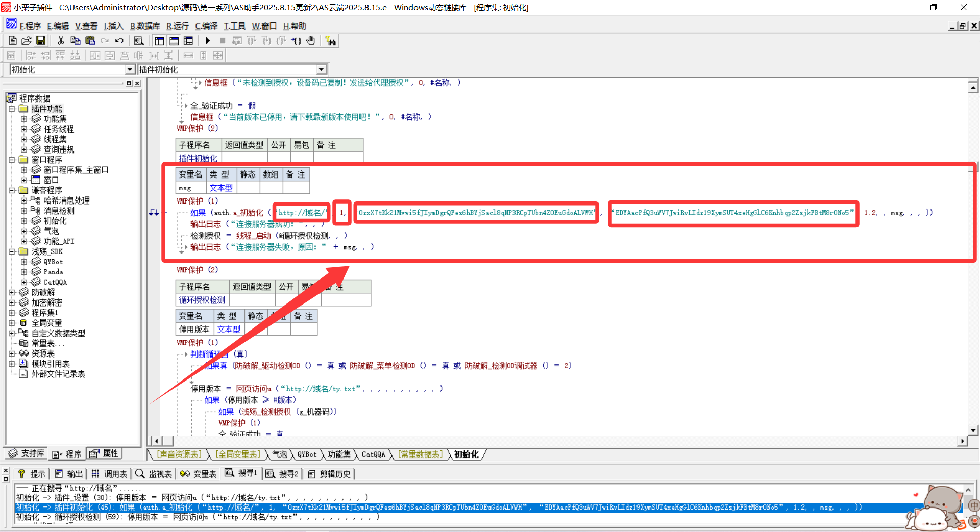Screen dimensions: 980x532
Task: Click the Undo arrow icon
Action: (119, 41)
